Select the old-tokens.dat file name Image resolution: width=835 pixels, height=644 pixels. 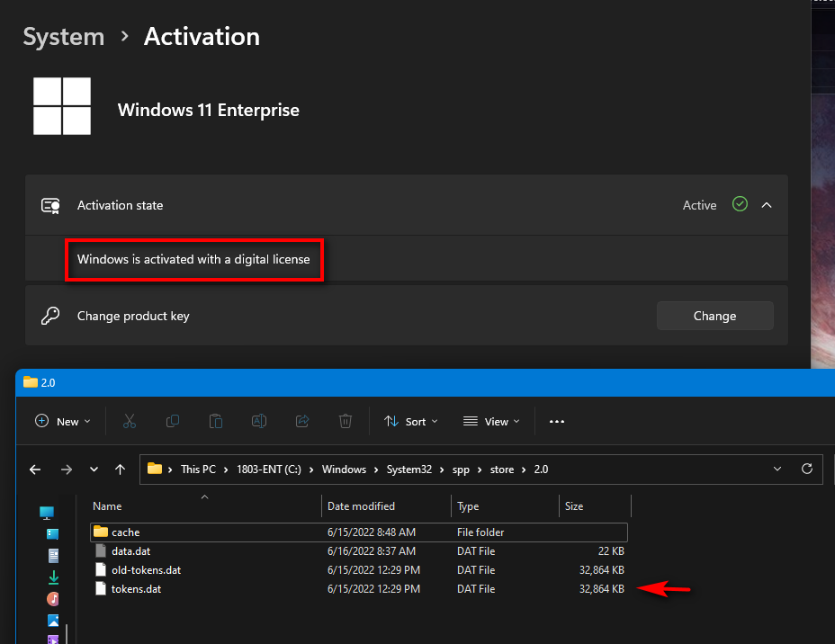147,570
